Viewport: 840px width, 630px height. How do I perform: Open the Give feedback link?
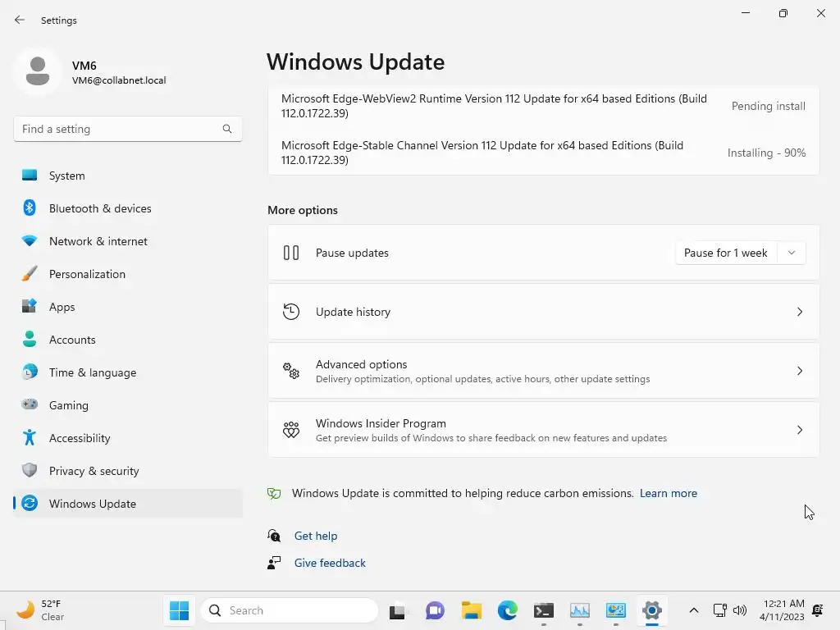(x=330, y=563)
